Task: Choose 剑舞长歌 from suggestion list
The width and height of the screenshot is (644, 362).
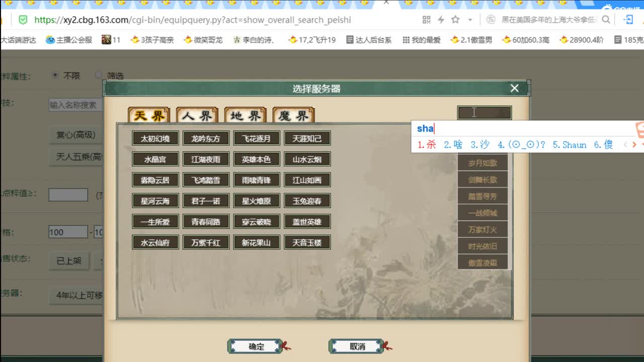Action: 482,179
